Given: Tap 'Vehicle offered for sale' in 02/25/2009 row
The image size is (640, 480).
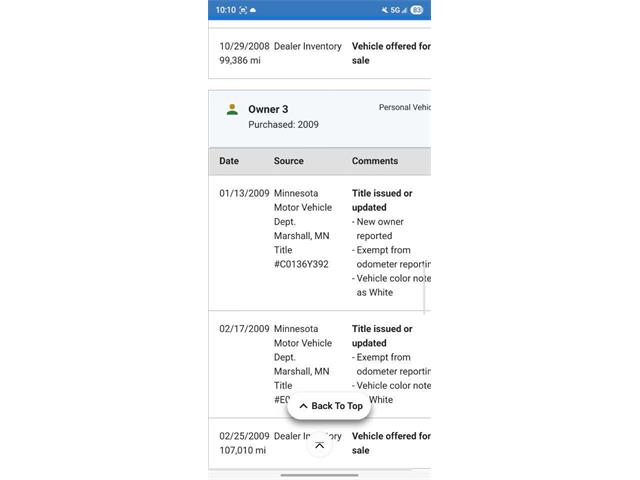Looking at the screenshot, I should tap(391, 443).
